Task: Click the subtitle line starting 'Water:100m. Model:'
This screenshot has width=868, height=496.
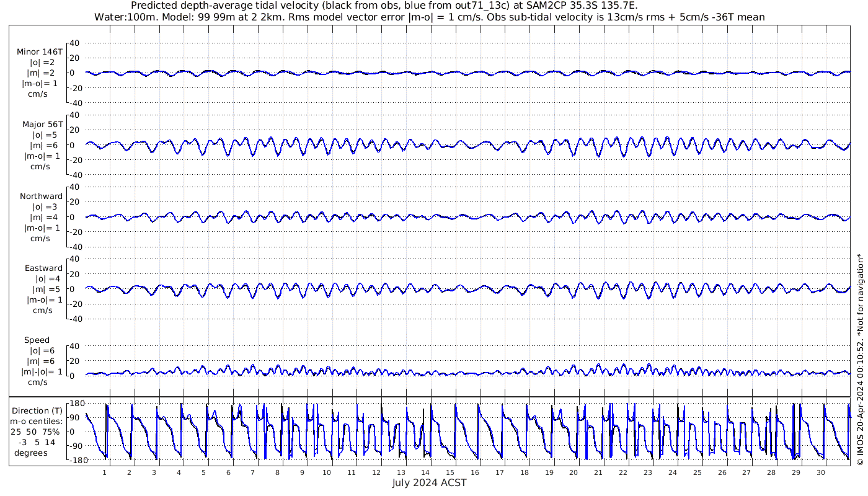Action: [x=429, y=17]
